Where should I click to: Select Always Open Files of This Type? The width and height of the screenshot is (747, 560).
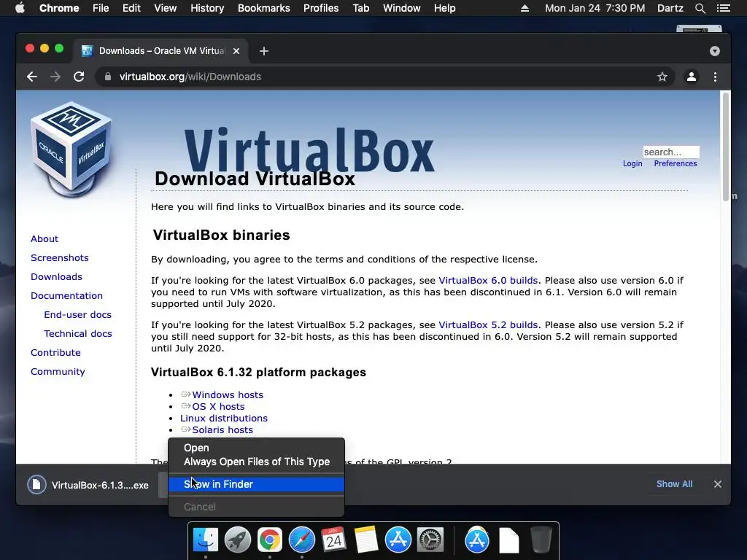(x=256, y=462)
